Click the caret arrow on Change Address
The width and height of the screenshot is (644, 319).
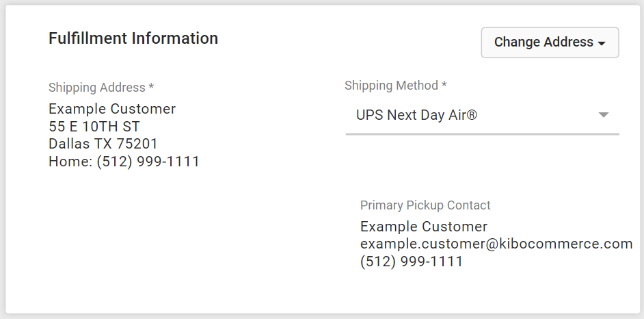602,43
